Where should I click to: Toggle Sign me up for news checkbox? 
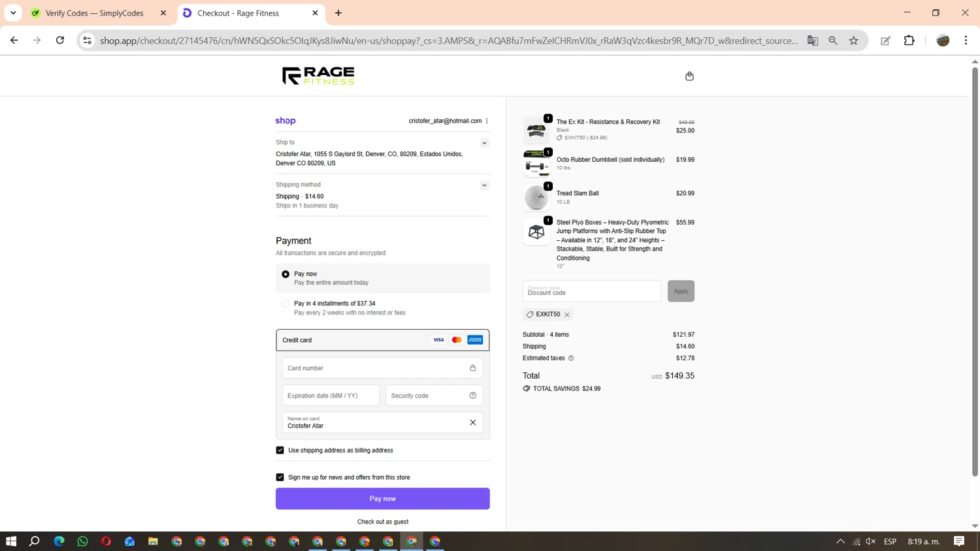click(280, 477)
